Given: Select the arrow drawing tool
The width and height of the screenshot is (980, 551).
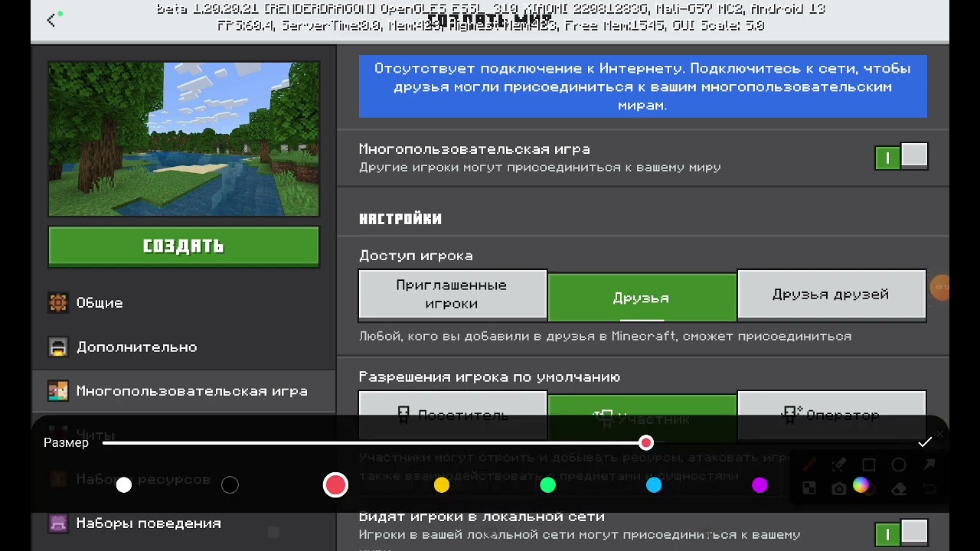Looking at the screenshot, I should point(929,465).
